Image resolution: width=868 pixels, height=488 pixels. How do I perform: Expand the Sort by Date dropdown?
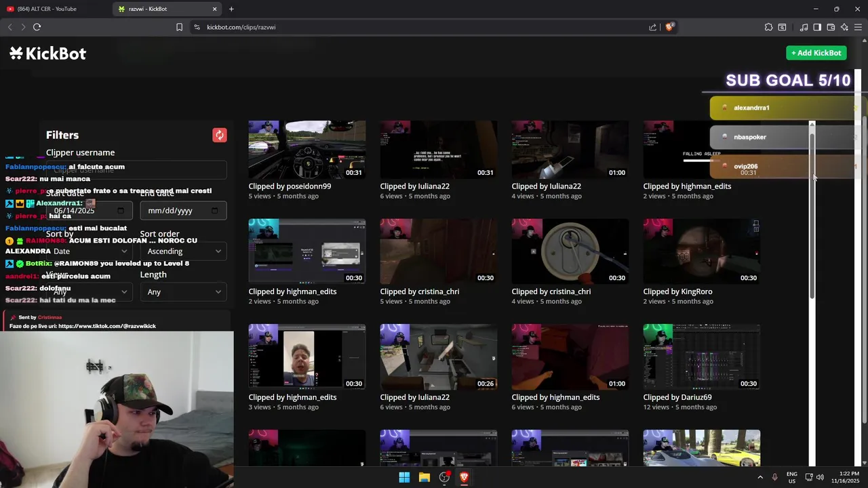point(90,251)
